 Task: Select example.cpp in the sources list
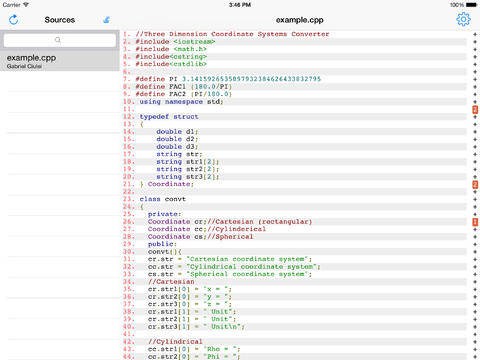tap(60, 61)
